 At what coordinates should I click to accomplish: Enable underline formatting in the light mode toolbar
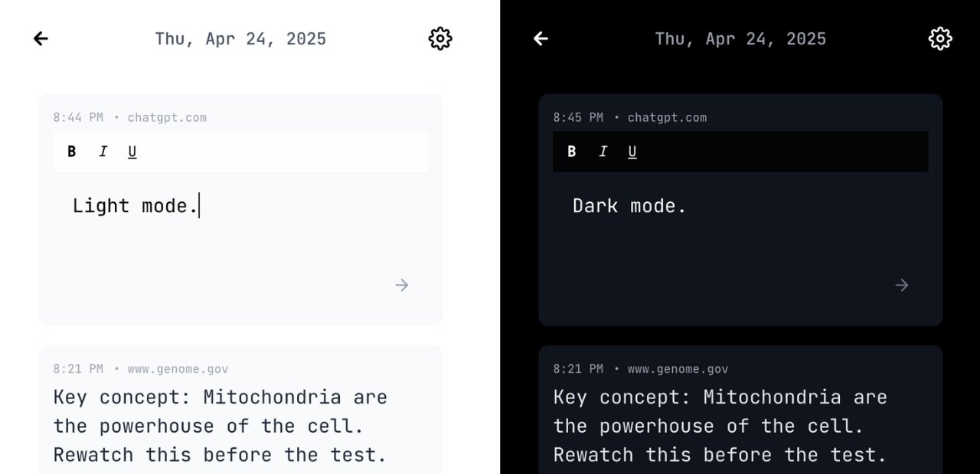pyautogui.click(x=132, y=151)
